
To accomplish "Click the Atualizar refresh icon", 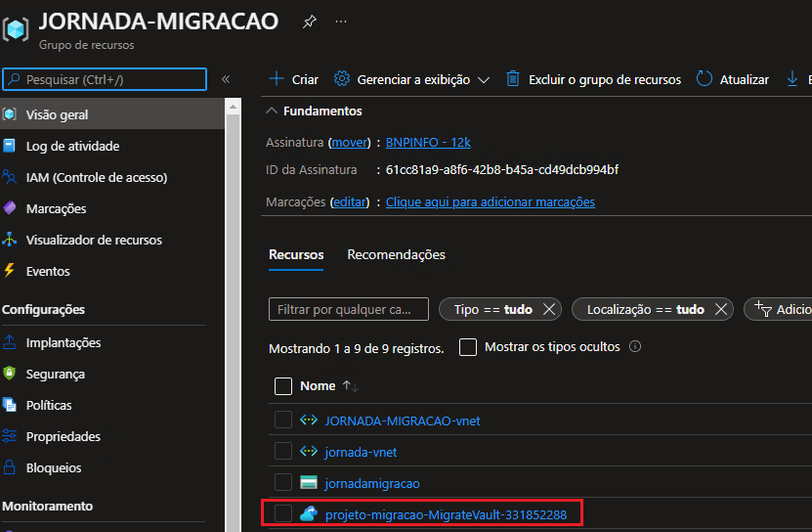I will 705,79.
